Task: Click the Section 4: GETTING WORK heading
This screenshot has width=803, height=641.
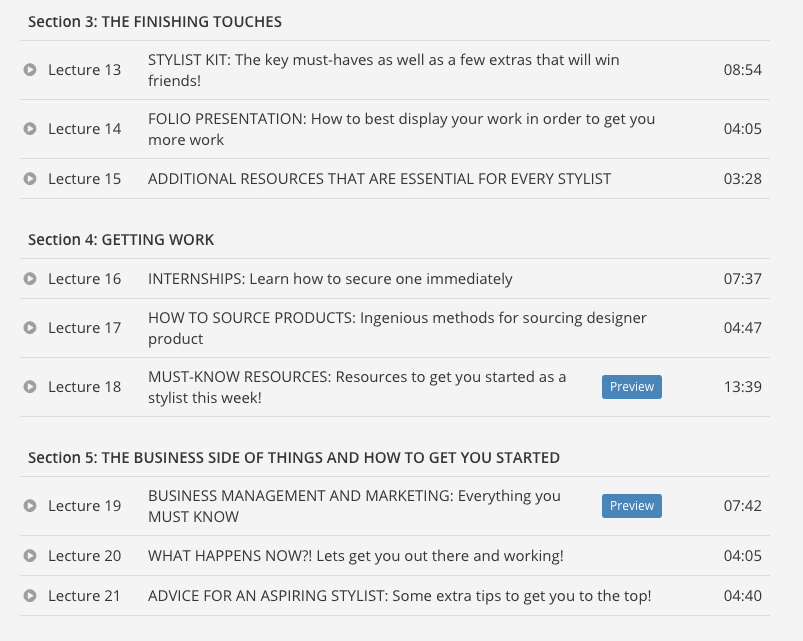Action: [x=121, y=240]
